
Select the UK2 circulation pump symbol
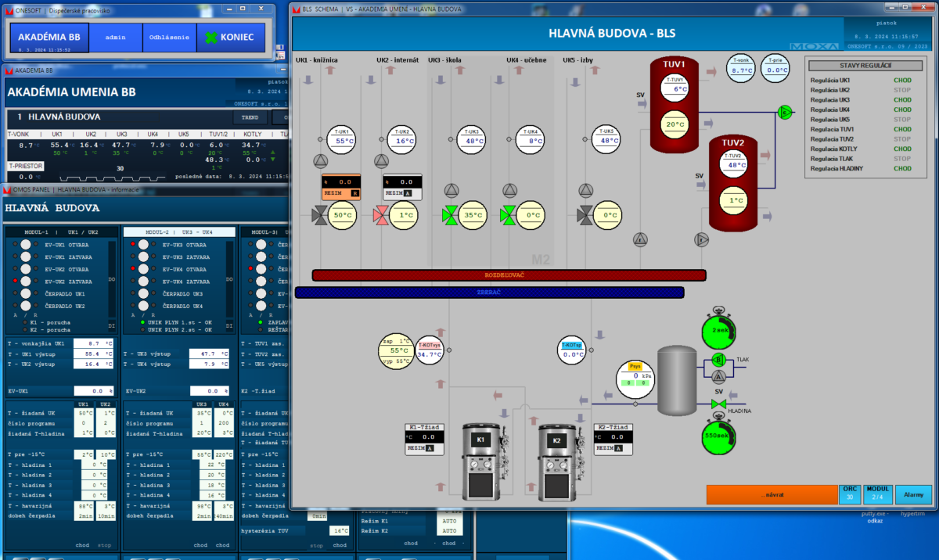[381, 161]
